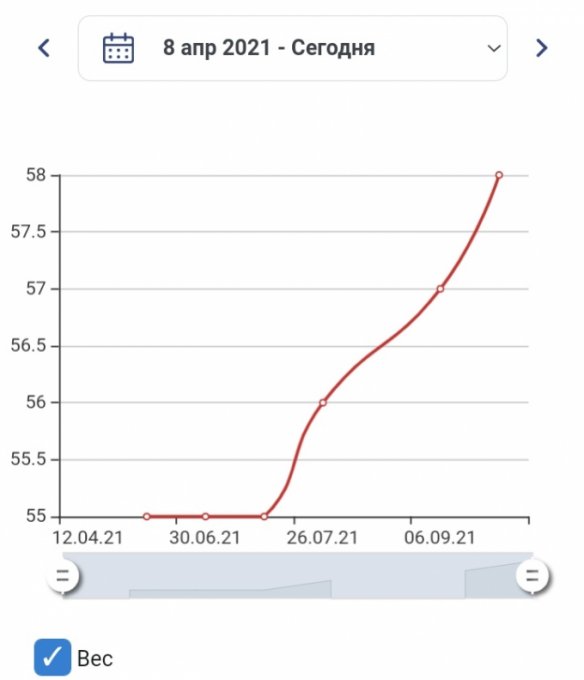584x680 pixels.
Task: Uncheck the Вес checkbox
Action: [x=52, y=657]
